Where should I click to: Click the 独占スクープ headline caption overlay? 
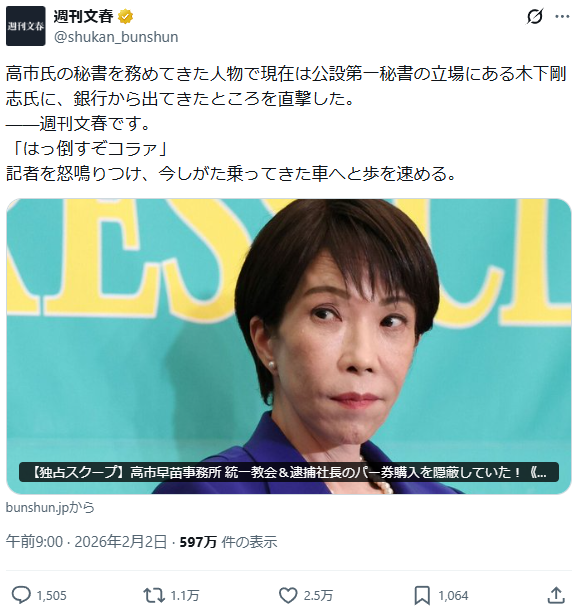[x=289, y=472]
